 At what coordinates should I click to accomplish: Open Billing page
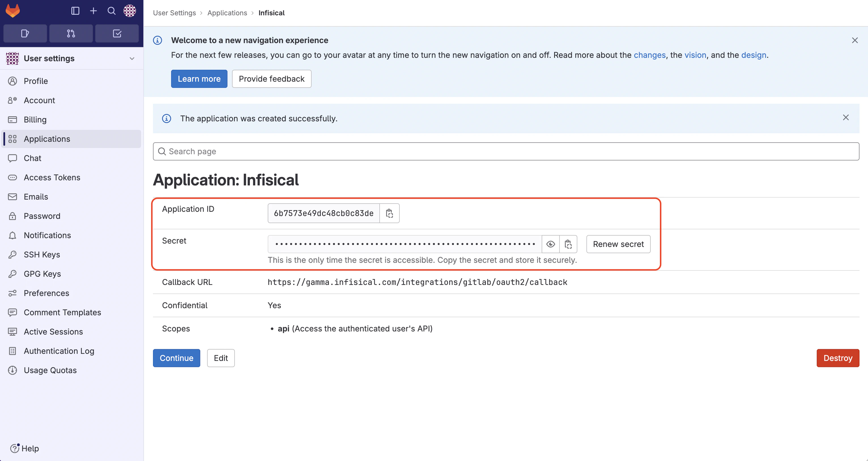click(x=71, y=119)
